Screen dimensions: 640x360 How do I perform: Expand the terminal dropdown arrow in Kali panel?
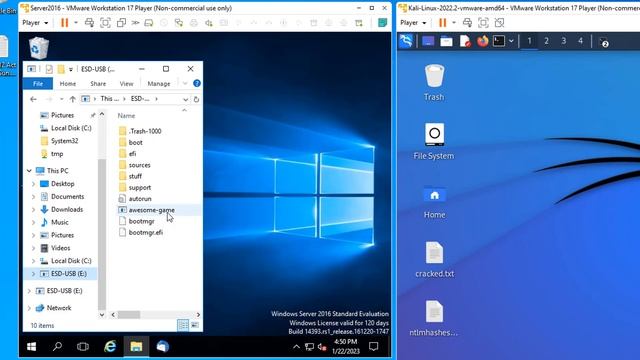(511, 41)
